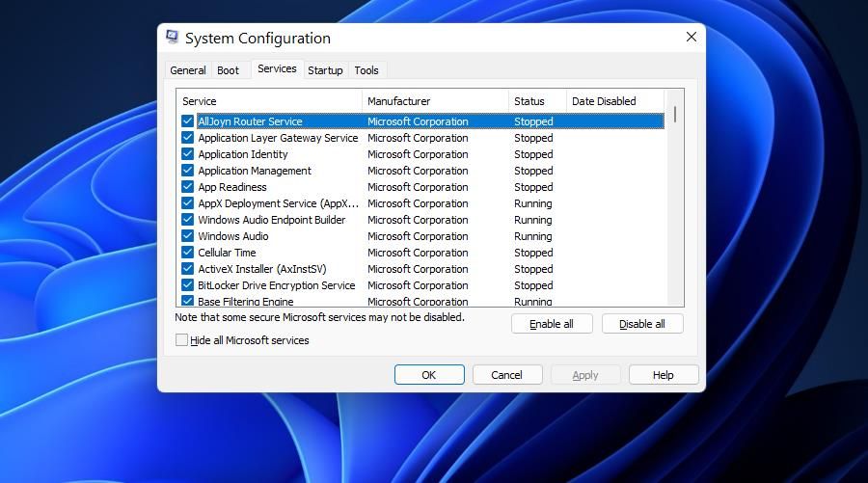Click Running status of Windows Audio row
The width and height of the screenshot is (868, 483).
pyautogui.click(x=532, y=236)
